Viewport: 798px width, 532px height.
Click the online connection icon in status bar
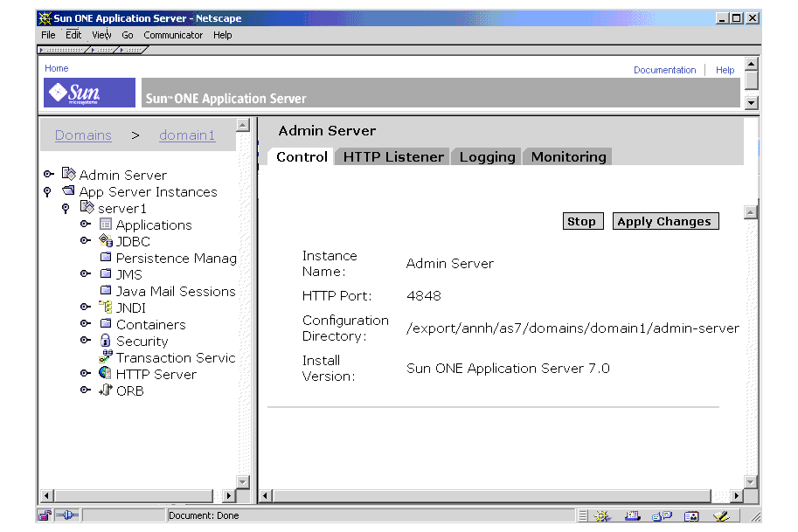[x=67, y=515]
